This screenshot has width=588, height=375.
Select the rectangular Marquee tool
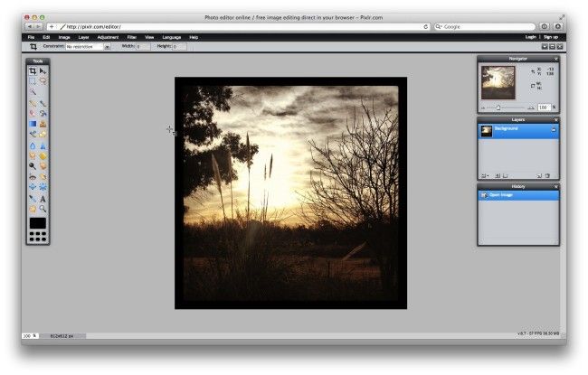tap(33, 81)
